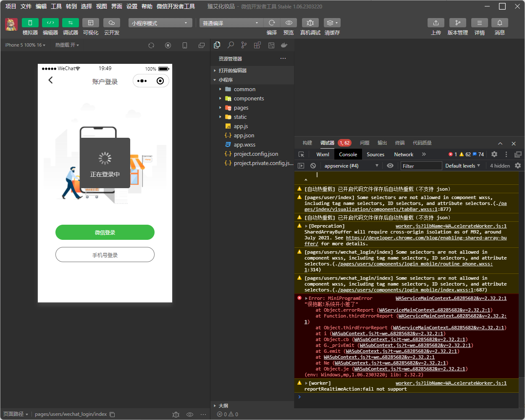This screenshot has height=420, width=525.
Task: Open the 清缓存 clear cache menu
Action: click(332, 23)
